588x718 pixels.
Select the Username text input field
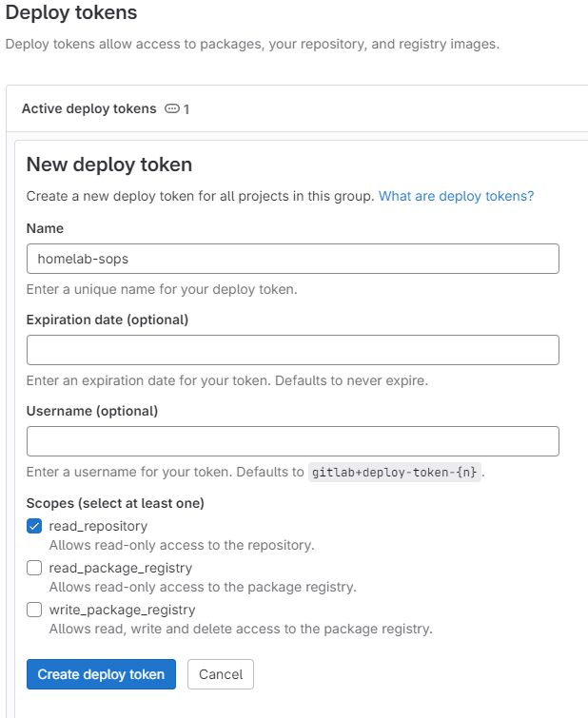click(292, 441)
